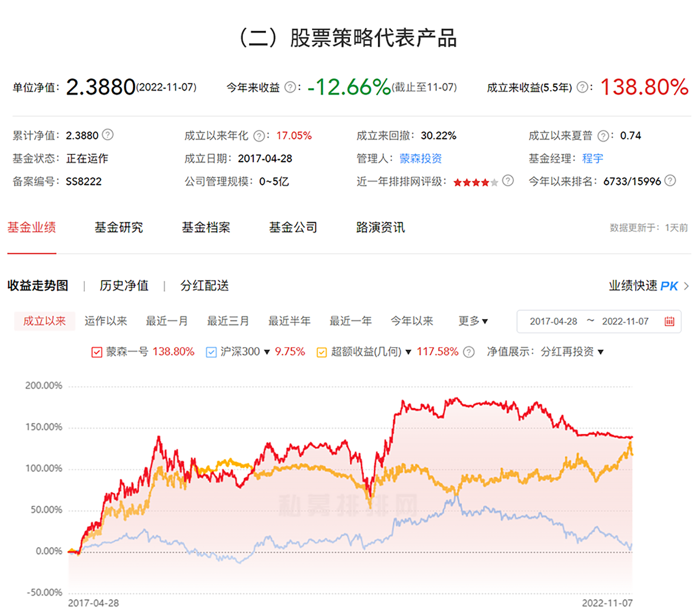Open the 分红再投资 净值展示 dropdown
This screenshot has height=616, width=697.
572,352
